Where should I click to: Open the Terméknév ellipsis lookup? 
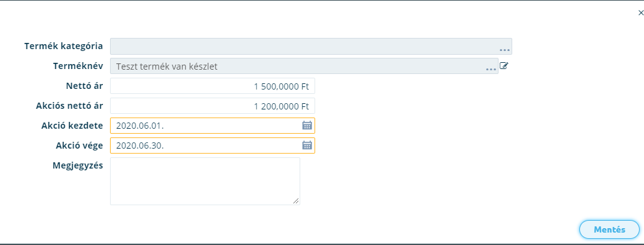pos(491,69)
